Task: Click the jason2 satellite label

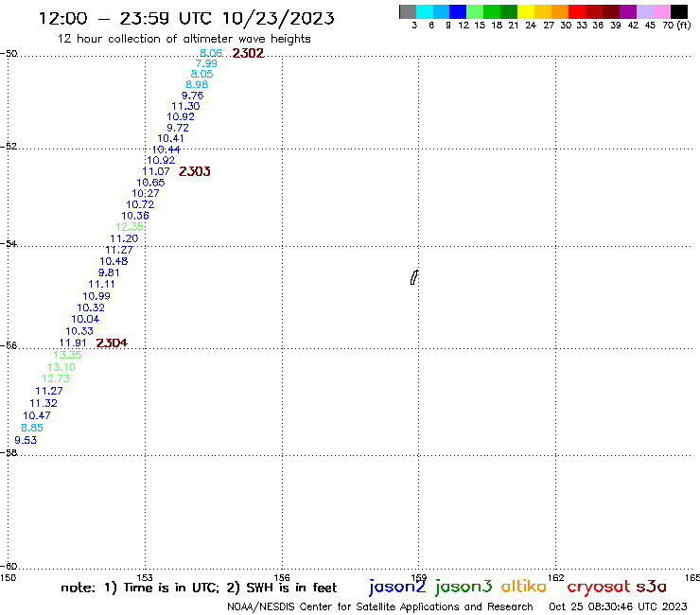Action: click(x=397, y=587)
